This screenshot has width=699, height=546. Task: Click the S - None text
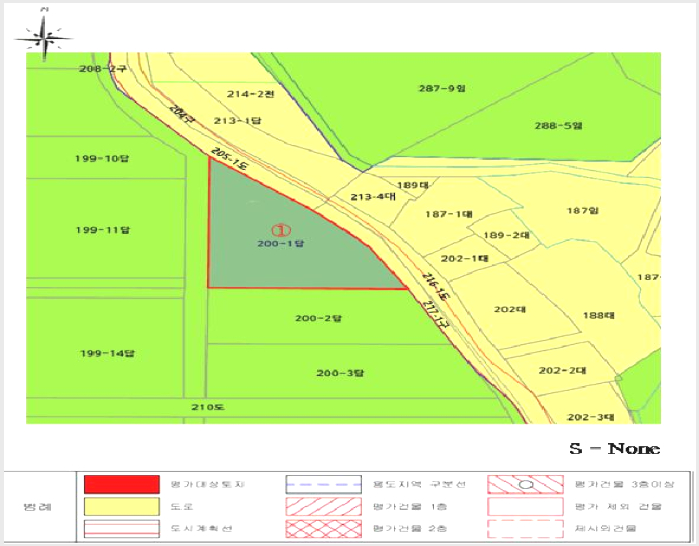(x=615, y=448)
